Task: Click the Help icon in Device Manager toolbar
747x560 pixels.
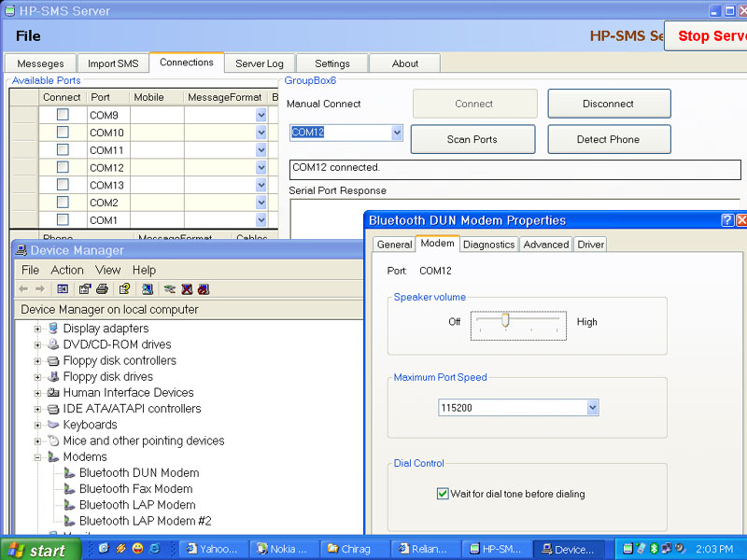Action: click(125, 289)
